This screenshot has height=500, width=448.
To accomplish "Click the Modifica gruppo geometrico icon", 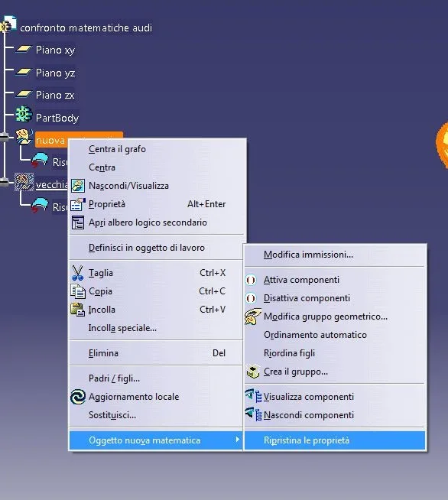I will tap(253, 317).
